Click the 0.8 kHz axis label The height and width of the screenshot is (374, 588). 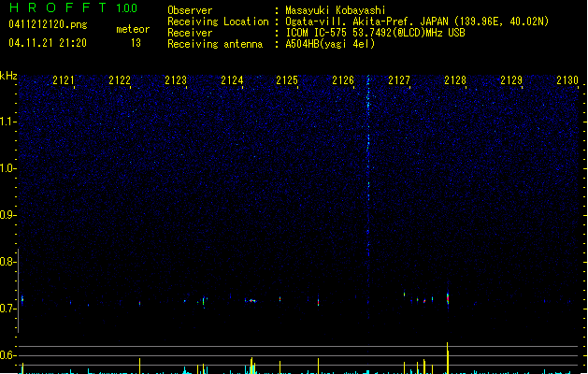(x=7, y=262)
